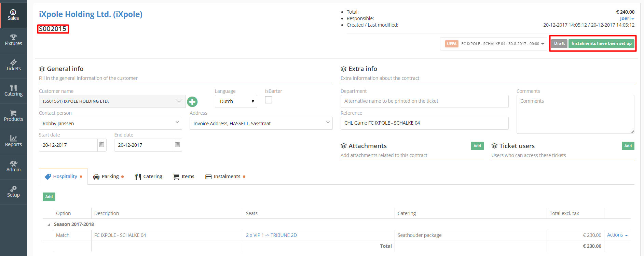This screenshot has width=644, height=256.
Task: Open the Catering tab
Action: (148, 176)
